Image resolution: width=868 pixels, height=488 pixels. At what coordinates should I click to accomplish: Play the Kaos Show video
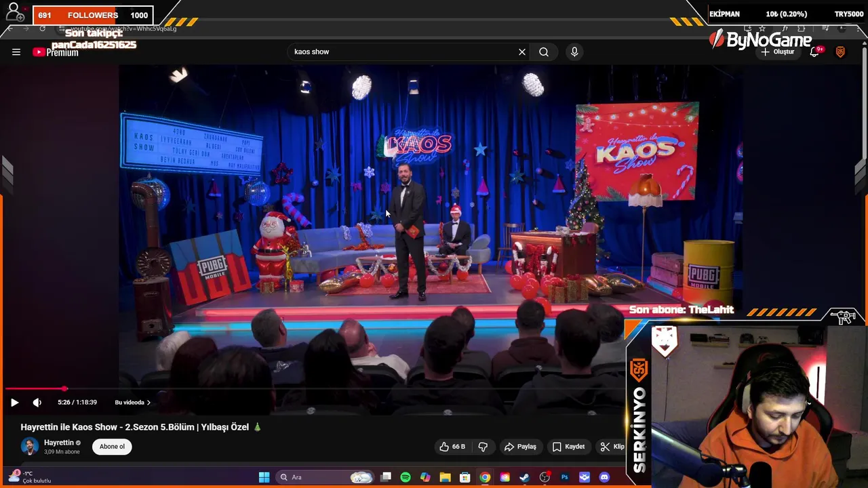(14, 402)
